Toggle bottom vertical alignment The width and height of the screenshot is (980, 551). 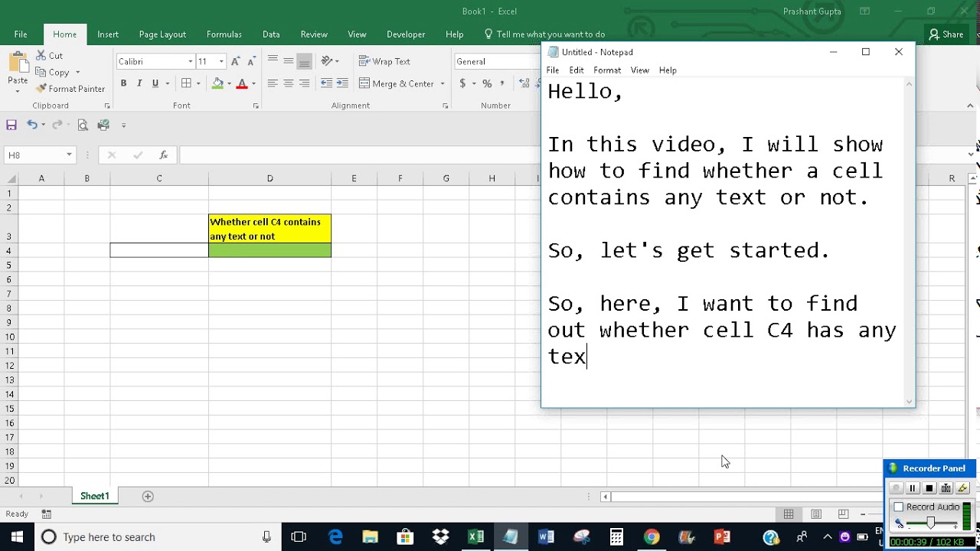(305, 61)
